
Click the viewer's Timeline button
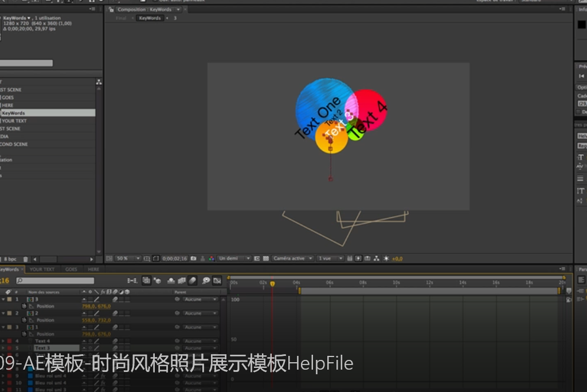[367, 258]
